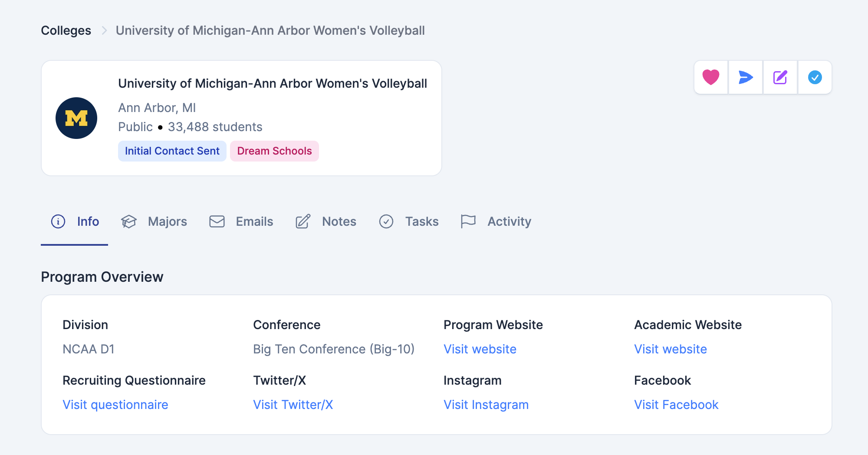Click the blue send message icon
The width and height of the screenshot is (868, 455).
click(746, 77)
